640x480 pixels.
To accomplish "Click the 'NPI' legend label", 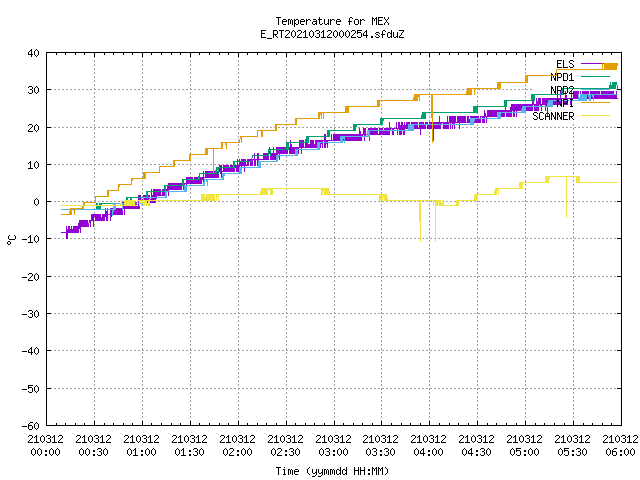I will [565, 103].
